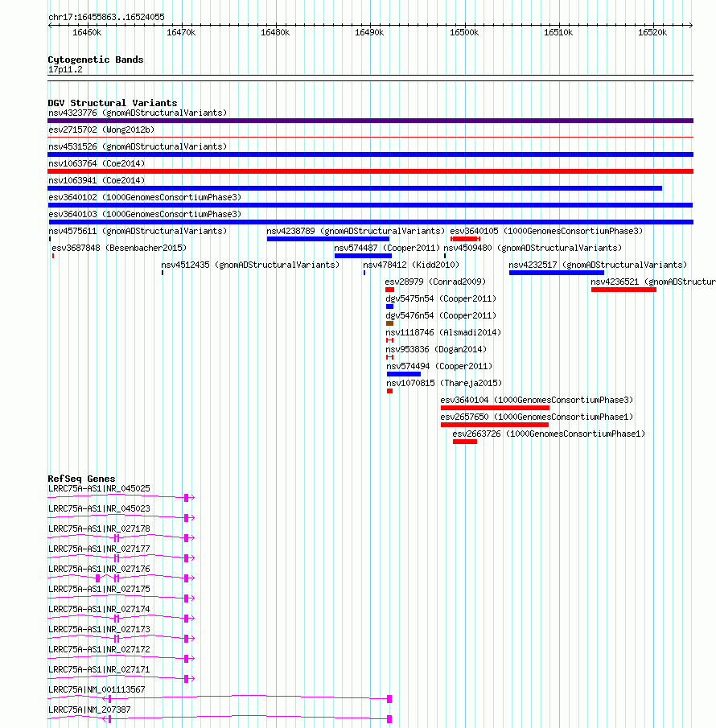Click the red esv2657650 variant bar

(495, 425)
